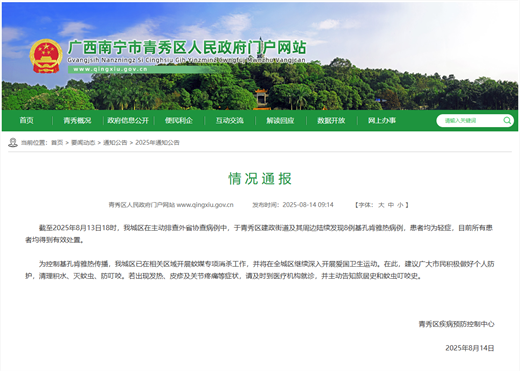Viewport: 520px width, 371px height.
Task: Click the 要闻动态 breadcrumb link
Action: pyautogui.click(x=83, y=143)
